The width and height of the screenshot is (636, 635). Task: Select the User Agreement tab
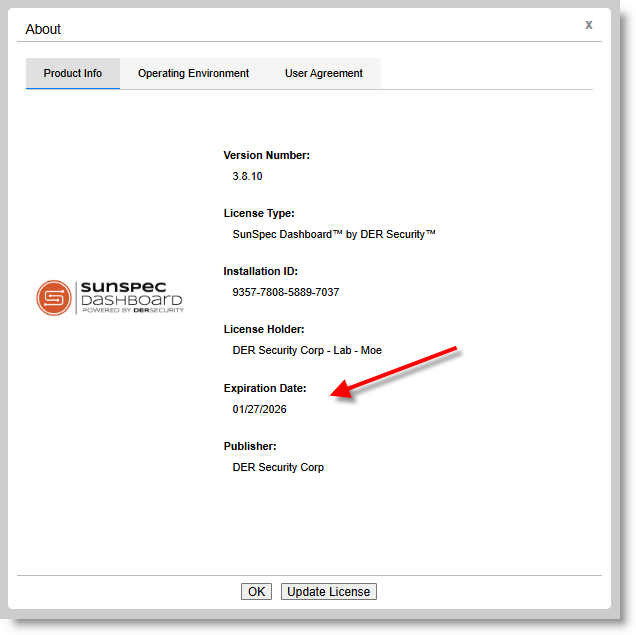pos(323,74)
